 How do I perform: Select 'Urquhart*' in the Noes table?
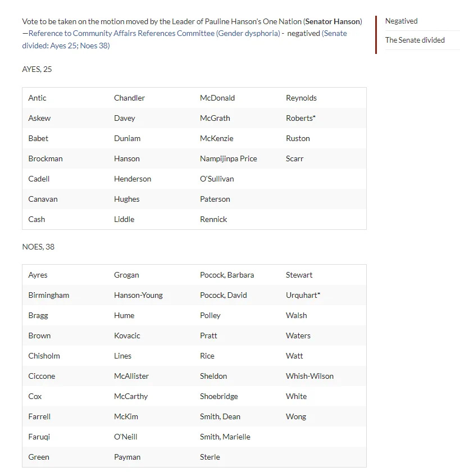(303, 296)
